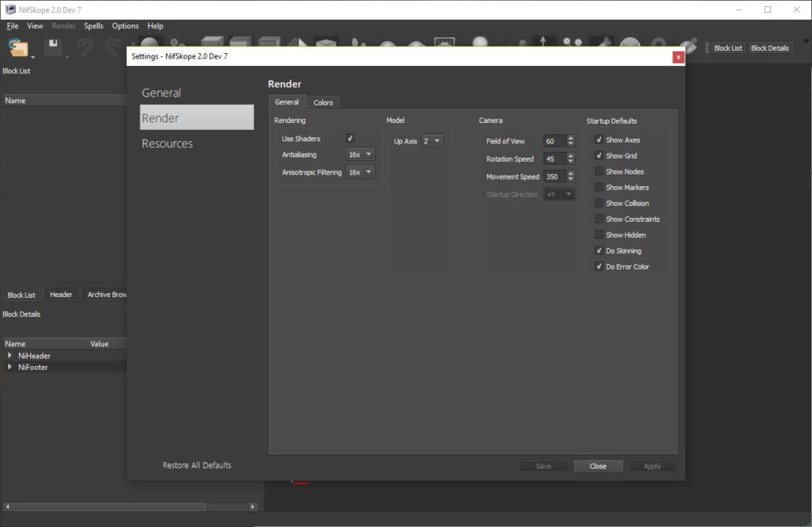The height and width of the screenshot is (527, 812).
Task: Click the Redo arrow icon in toolbar
Action: [x=113, y=48]
